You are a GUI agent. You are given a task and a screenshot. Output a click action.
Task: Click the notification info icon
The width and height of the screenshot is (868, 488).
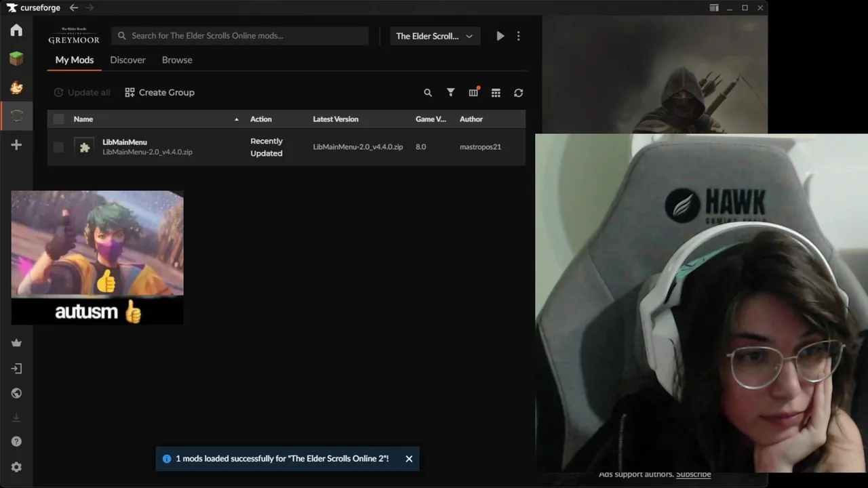pos(167,459)
